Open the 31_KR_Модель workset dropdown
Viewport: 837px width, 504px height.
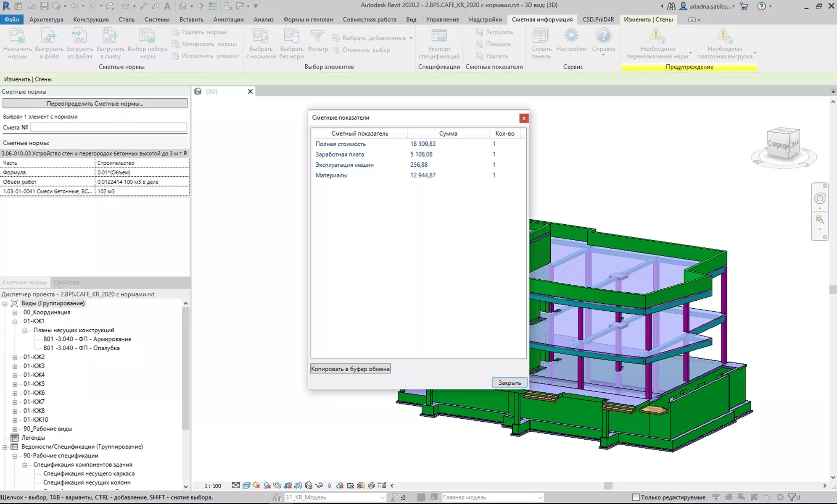tap(382, 497)
